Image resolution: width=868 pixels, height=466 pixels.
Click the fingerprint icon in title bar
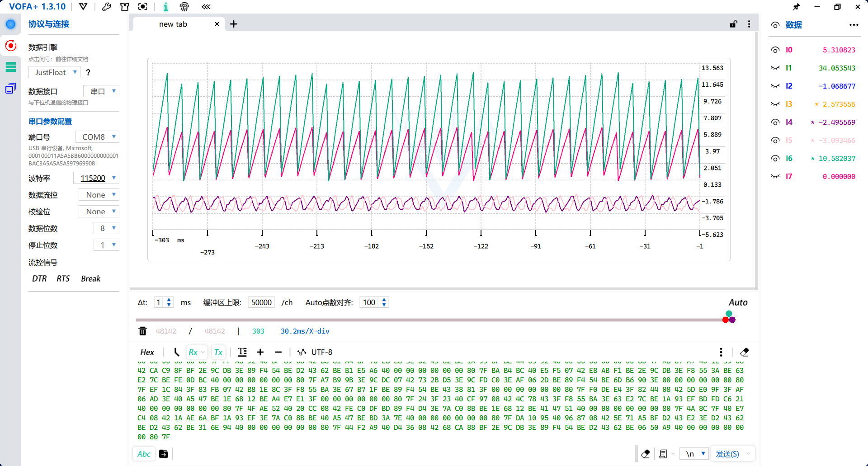[184, 7]
